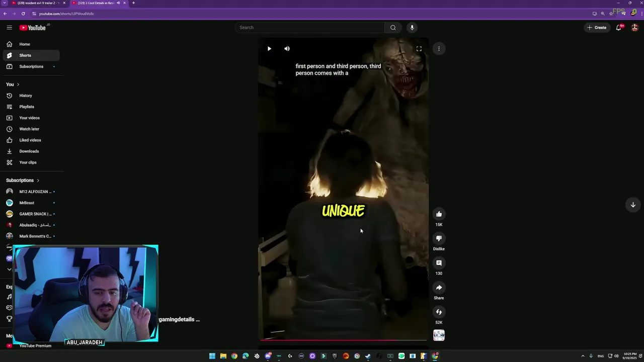Open File Explorer from the taskbar
The height and width of the screenshot is (362, 644).
pyautogui.click(x=223, y=356)
